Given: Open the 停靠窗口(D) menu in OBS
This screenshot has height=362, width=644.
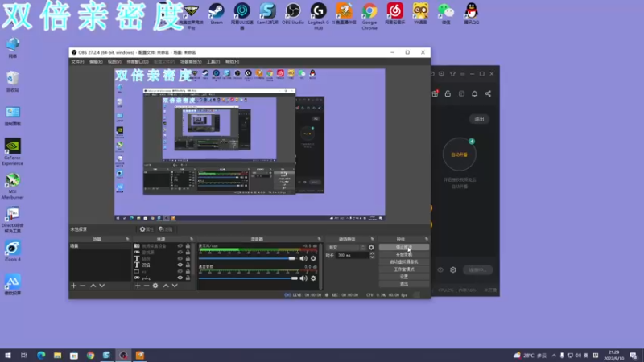Looking at the screenshot, I should click(x=137, y=62).
